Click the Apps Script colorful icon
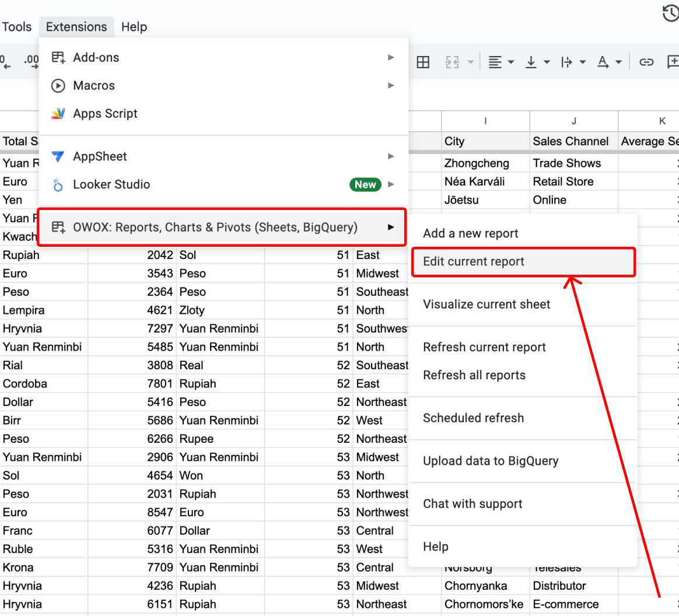This screenshot has width=679, height=616. (58, 114)
